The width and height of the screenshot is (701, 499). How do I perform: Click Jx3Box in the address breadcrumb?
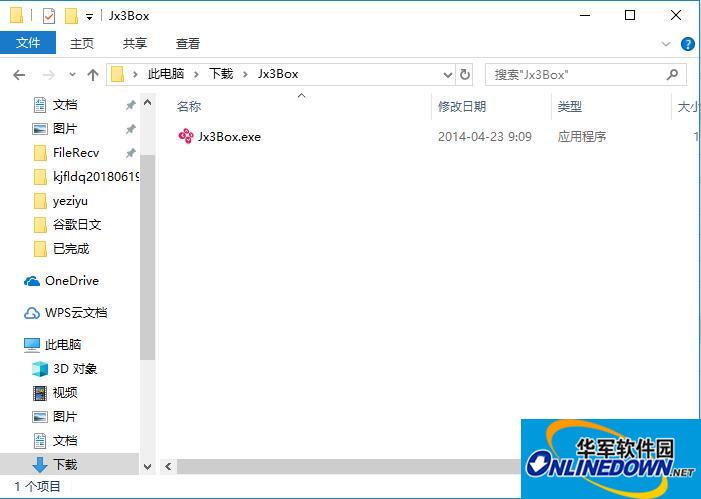point(278,74)
